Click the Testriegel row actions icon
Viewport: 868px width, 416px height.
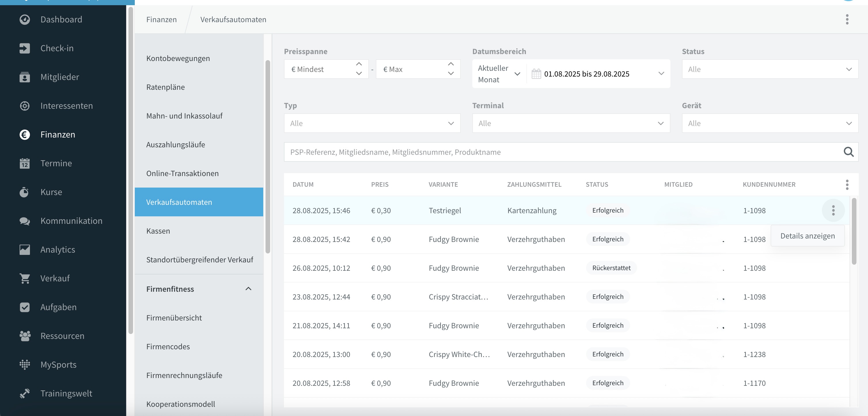833,211
